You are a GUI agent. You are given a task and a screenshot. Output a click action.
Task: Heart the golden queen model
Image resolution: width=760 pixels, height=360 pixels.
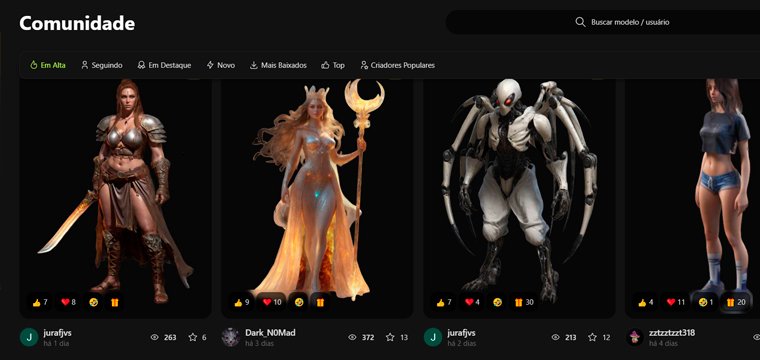pyautogui.click(x=272, y=302)
